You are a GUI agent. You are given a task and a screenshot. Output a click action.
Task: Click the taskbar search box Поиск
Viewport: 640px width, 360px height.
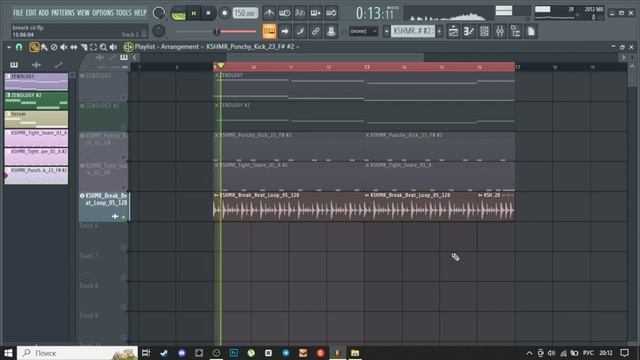coord(78,353)
